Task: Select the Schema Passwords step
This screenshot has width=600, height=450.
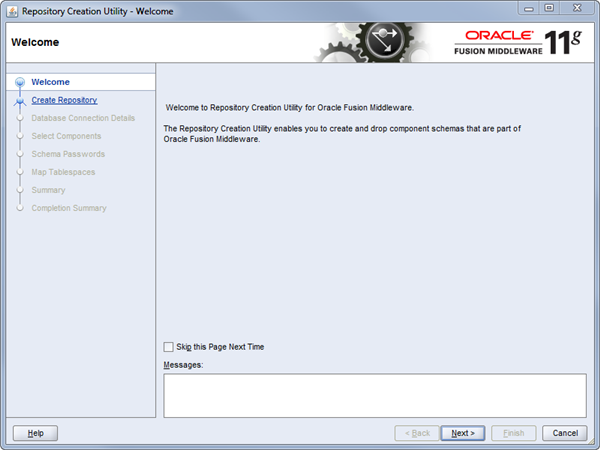Action: (68, 154)
